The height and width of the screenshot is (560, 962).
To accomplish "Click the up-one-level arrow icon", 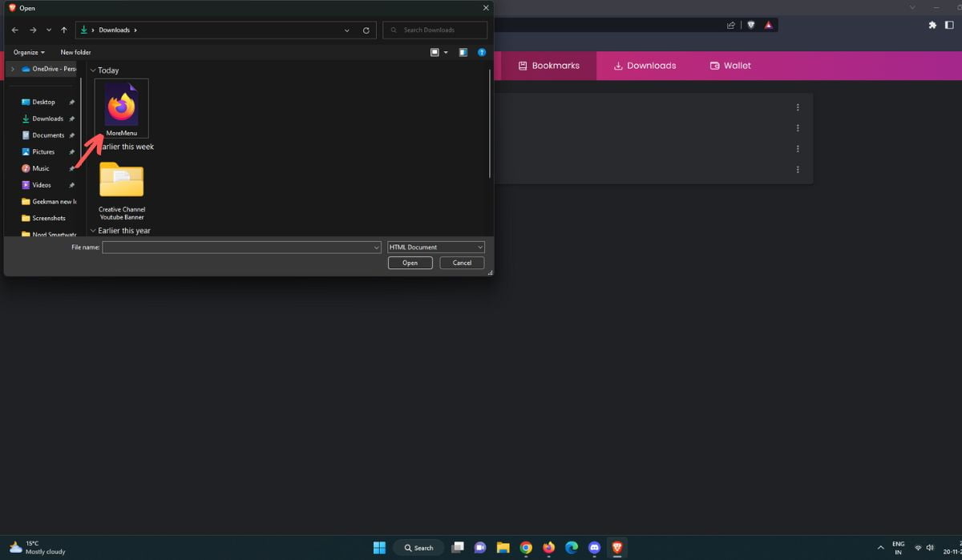I will point(63,30).
